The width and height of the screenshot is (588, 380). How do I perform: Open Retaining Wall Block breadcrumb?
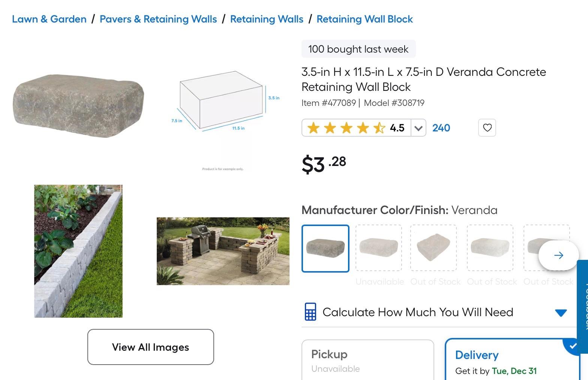[364, 19]
